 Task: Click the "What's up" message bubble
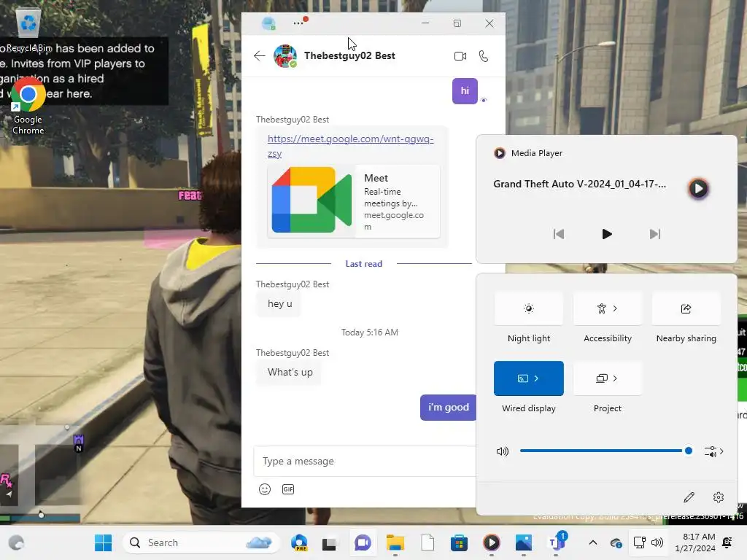pos(290,373)
